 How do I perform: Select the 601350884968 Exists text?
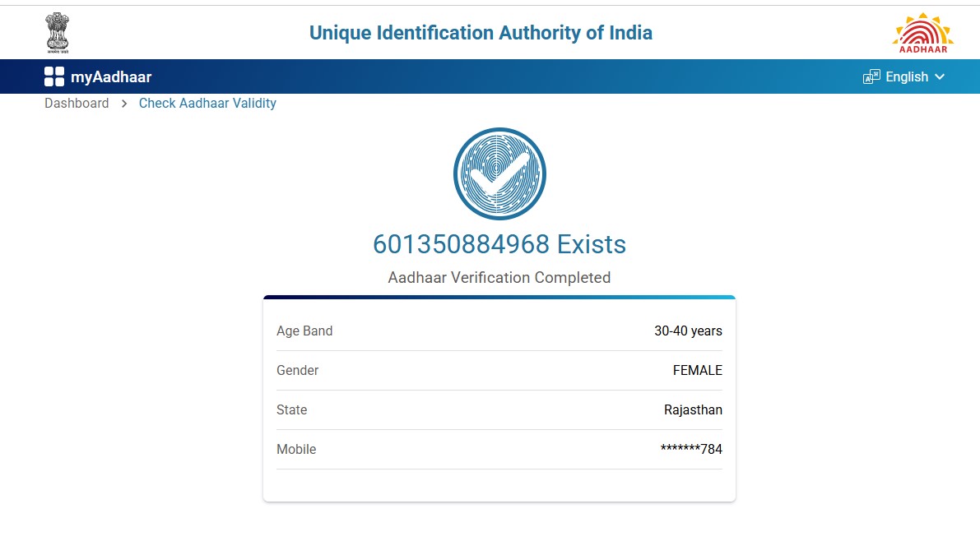(x=499, y=244)
